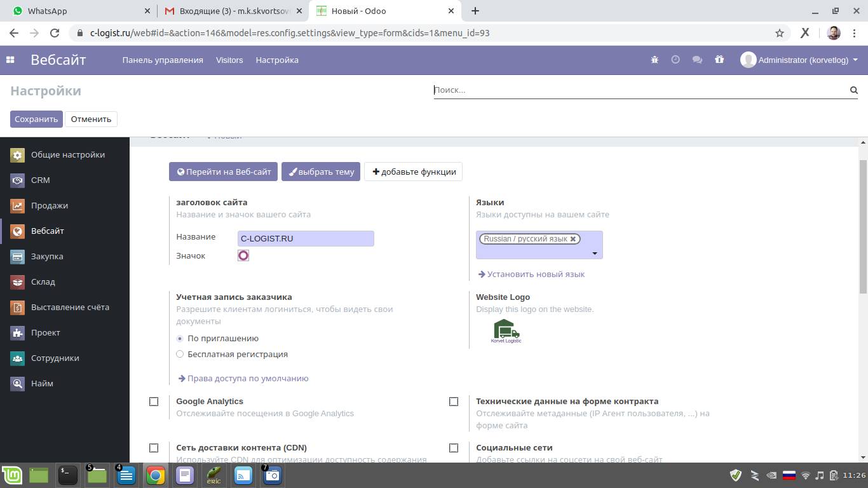This screenshot has width=868, height=488.
Task: Open the Установить новый язык link
Action: (x=536, y=274)
